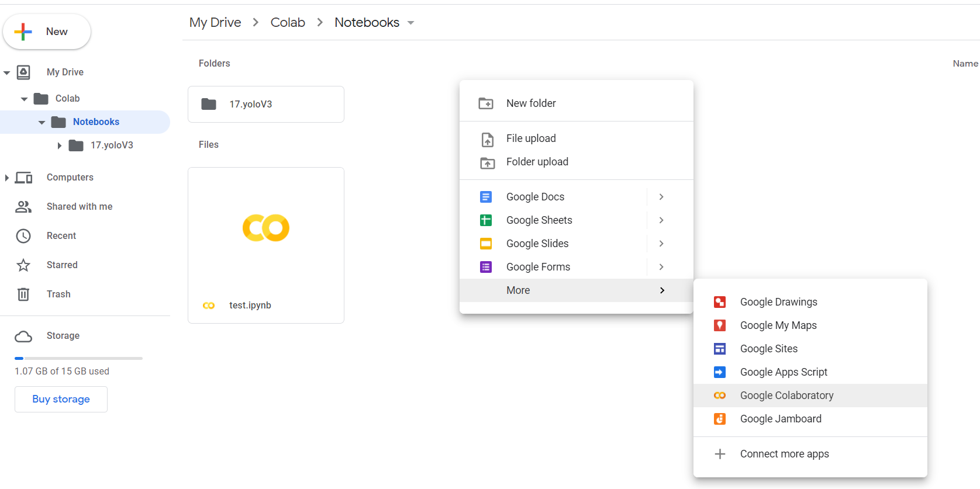Choose New folder from the menu
This screenshot has height=489, width=980.
click(x=577, y=103)
